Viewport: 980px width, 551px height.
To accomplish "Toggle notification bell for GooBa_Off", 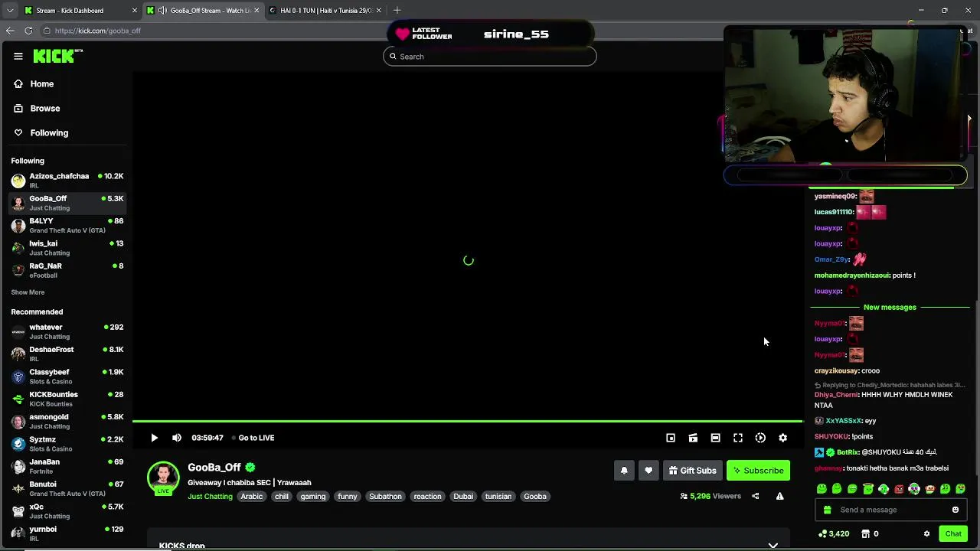I will (624, 471).
